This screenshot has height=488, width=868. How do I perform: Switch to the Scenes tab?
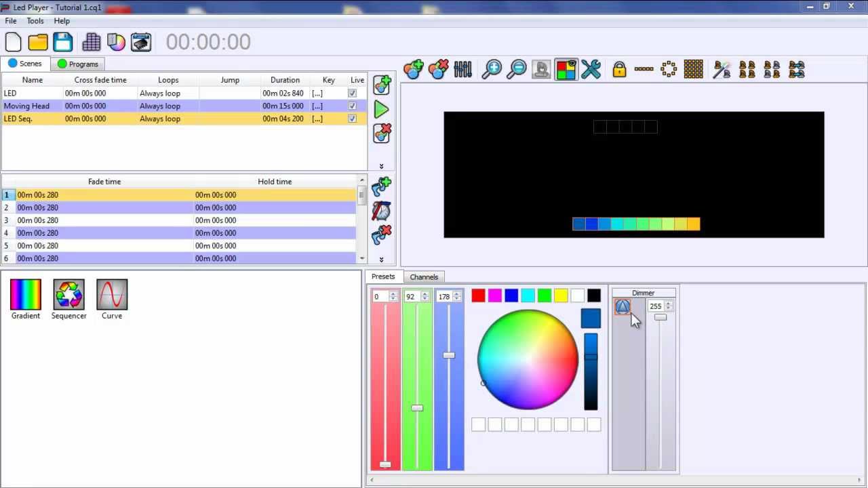[x=25, y=64]
